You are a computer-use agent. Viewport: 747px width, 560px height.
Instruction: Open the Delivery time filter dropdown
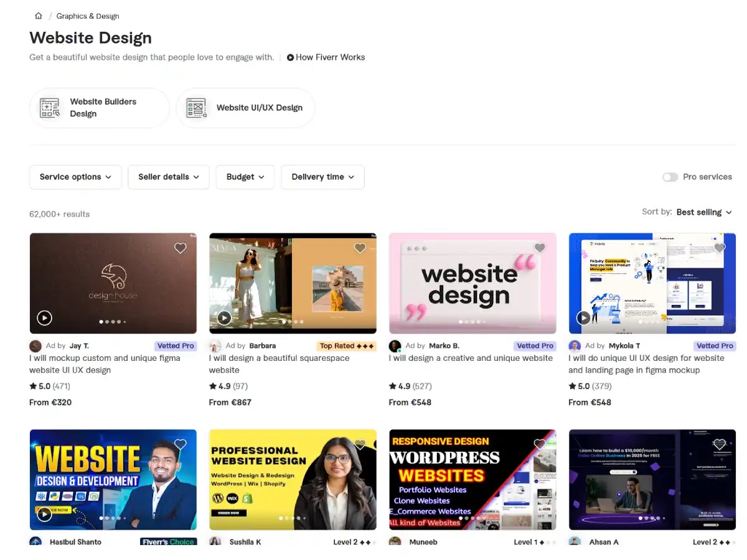click(322, 177)
